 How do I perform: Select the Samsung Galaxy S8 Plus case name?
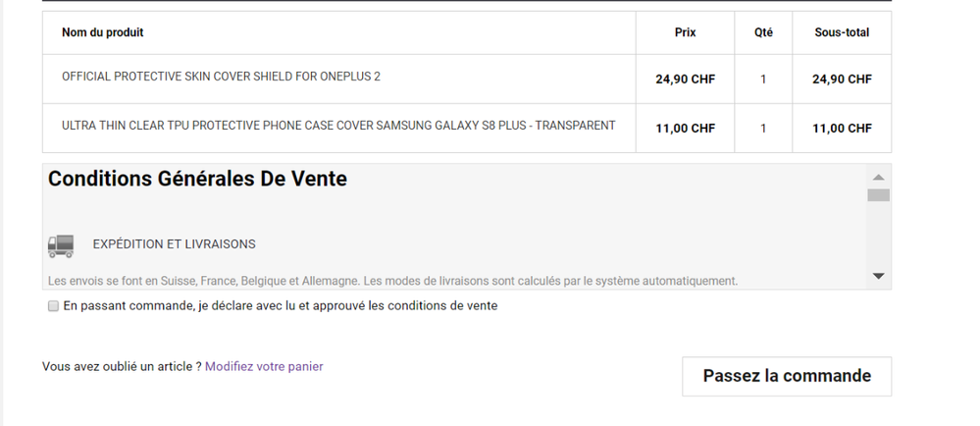pyautogui.click(x=338, y=126)
